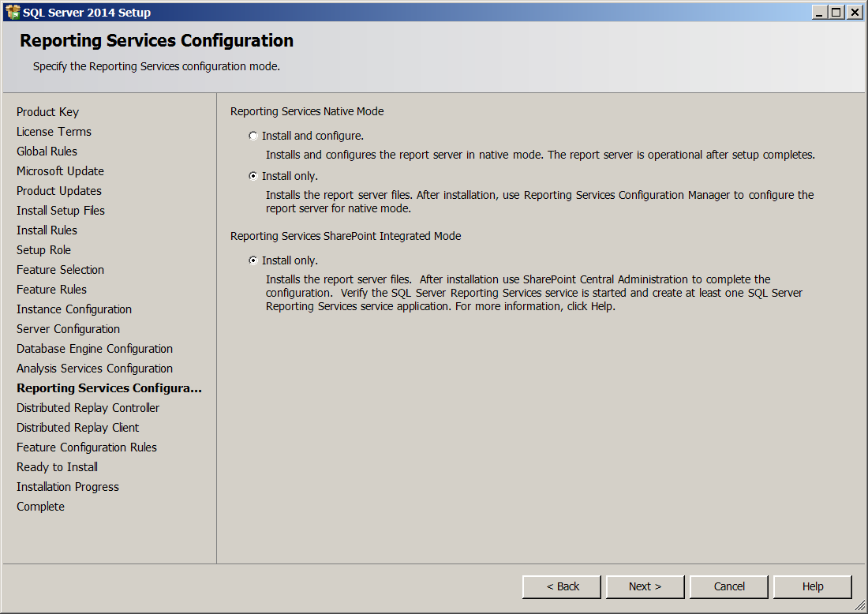Select Native Mode 'Install and configure' radio

pyautogui.click(x=253, y=136)
